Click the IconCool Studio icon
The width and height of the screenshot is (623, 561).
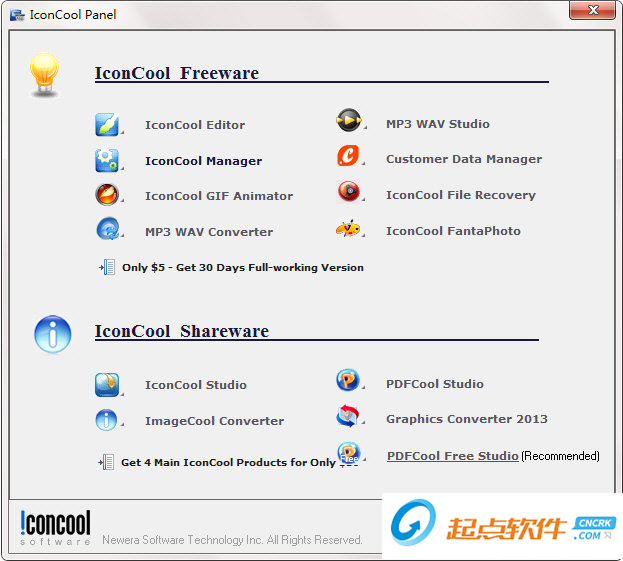107,385
